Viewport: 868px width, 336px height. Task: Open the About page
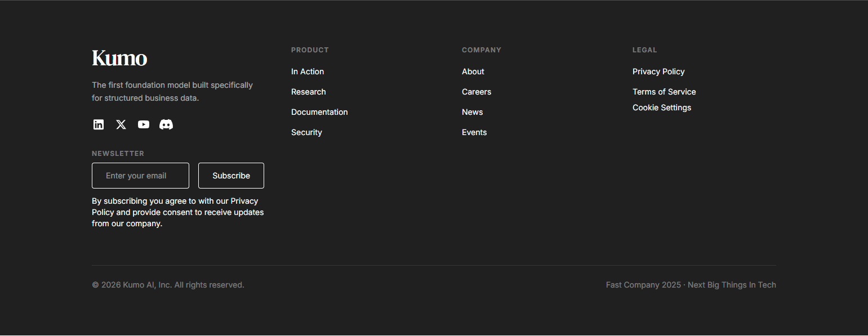click(x=473, y=71)
